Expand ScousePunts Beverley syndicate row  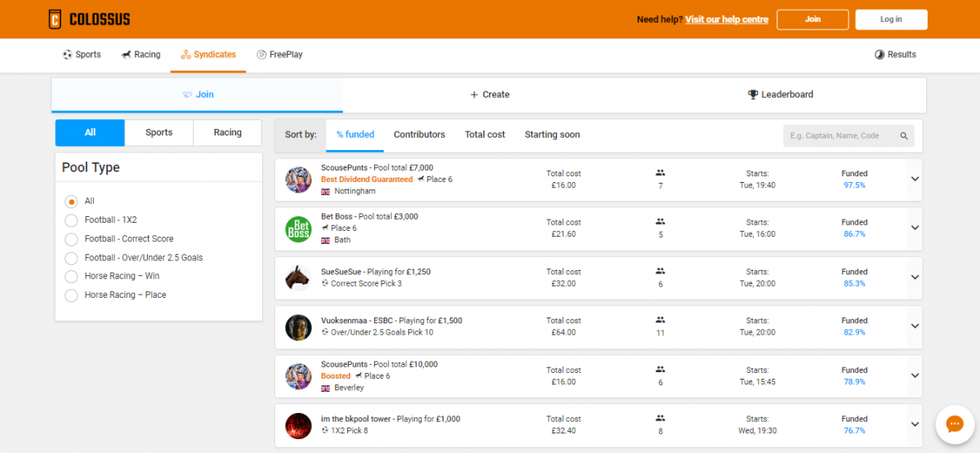click(x=915, y=375)
